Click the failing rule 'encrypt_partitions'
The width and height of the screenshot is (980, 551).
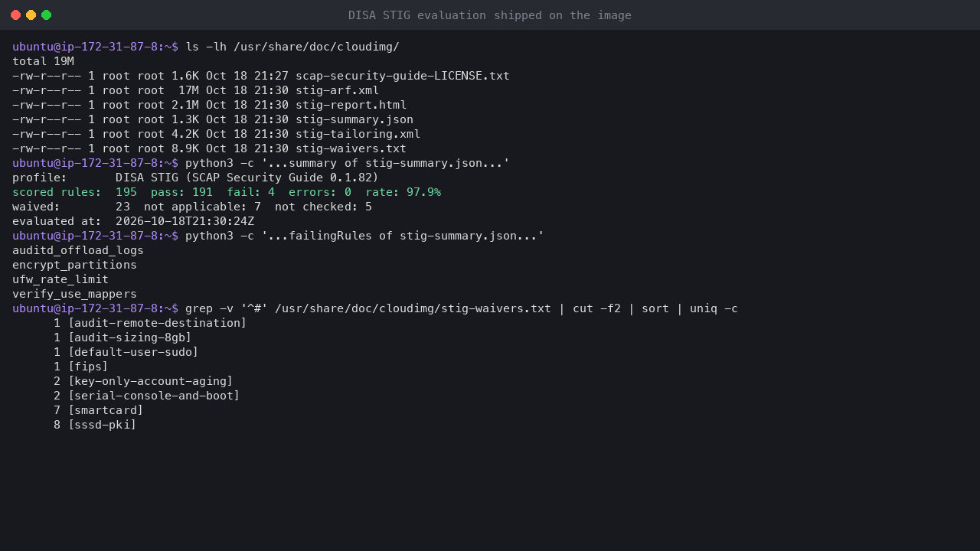(74, 265)
